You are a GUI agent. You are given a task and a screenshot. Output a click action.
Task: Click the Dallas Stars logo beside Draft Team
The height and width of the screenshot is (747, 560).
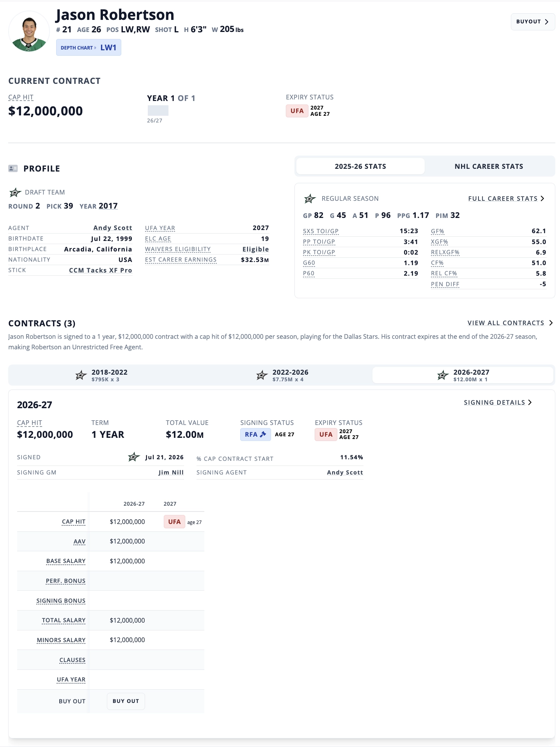click(15, 192)
